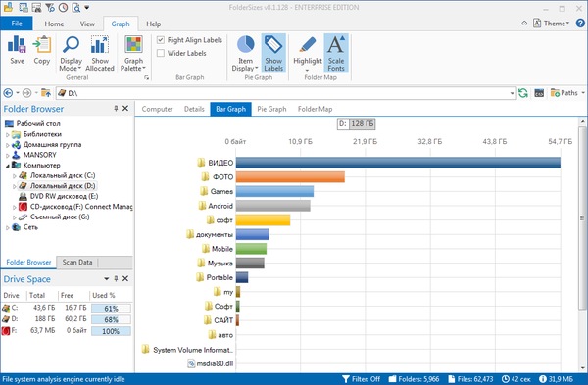
Task: Click the scheduler clock icon in title bar
Action: click(63, 7)
